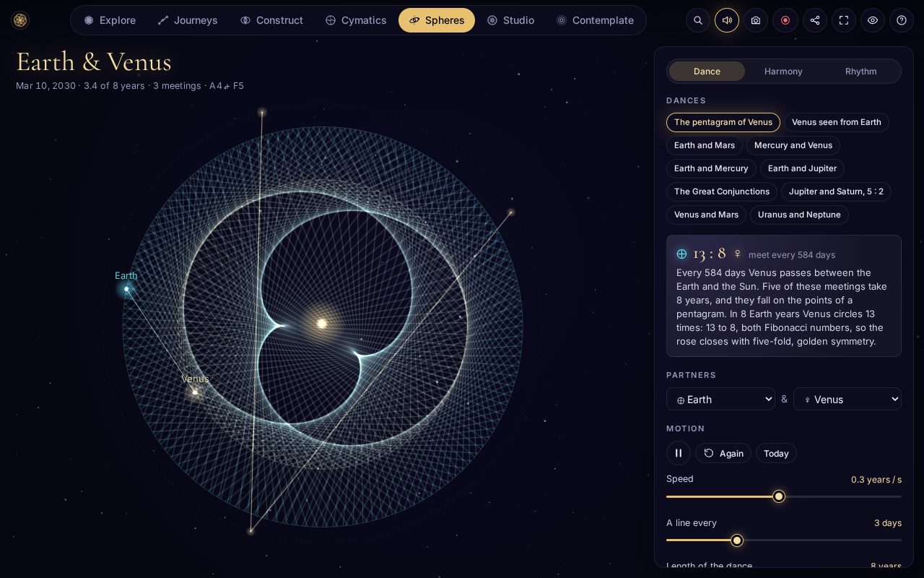Pause the motion playback
This screenshot has height=578, width=924.
pyautogui.click(x=679, y=453)
